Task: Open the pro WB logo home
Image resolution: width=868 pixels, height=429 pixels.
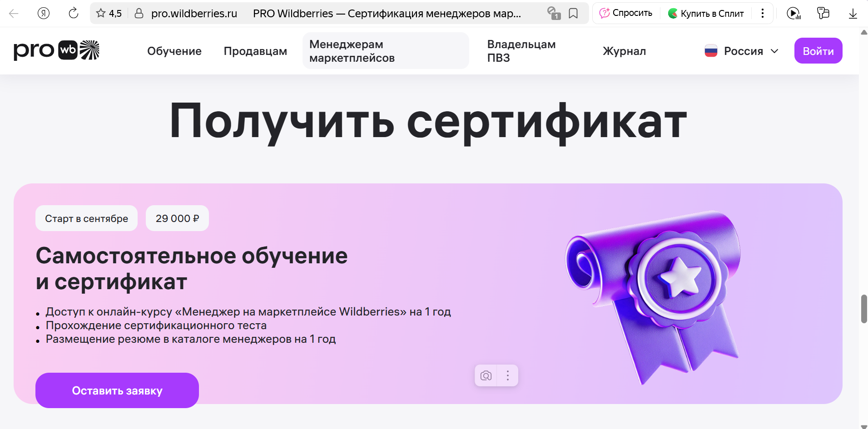Action: [x=56, y=50]
